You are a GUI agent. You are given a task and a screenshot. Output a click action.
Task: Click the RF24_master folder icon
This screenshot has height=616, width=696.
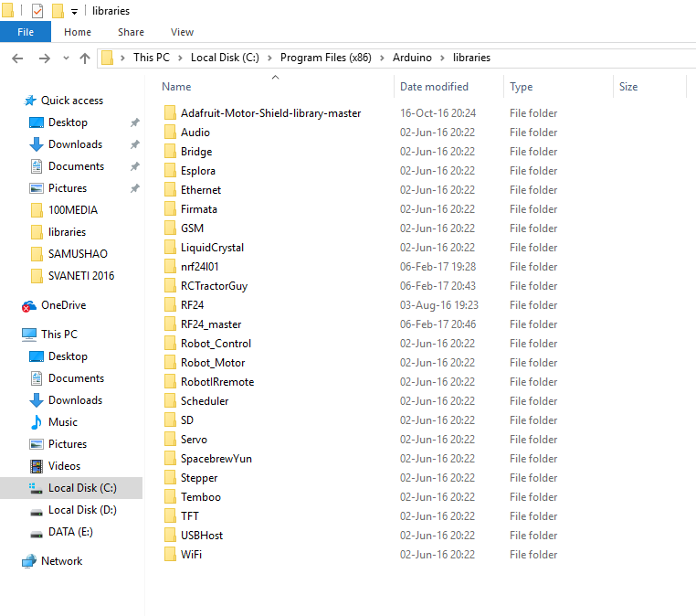point(170,324)
